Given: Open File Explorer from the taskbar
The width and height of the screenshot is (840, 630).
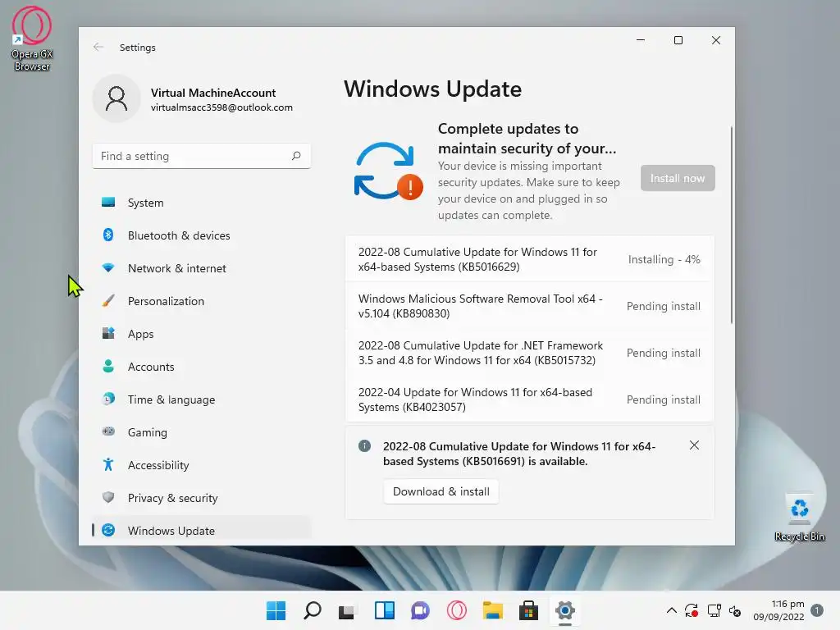Looking at the screenshot, I should click(493, 610).
